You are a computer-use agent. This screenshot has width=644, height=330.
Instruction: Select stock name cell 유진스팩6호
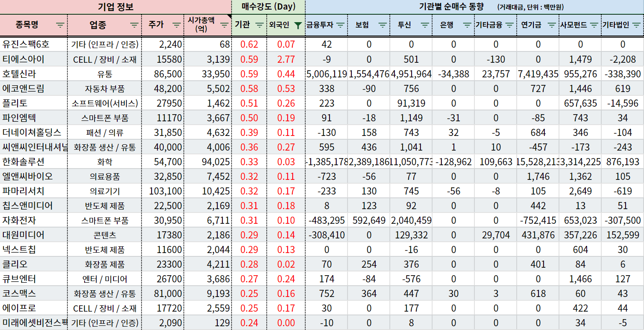coord(33,44)
